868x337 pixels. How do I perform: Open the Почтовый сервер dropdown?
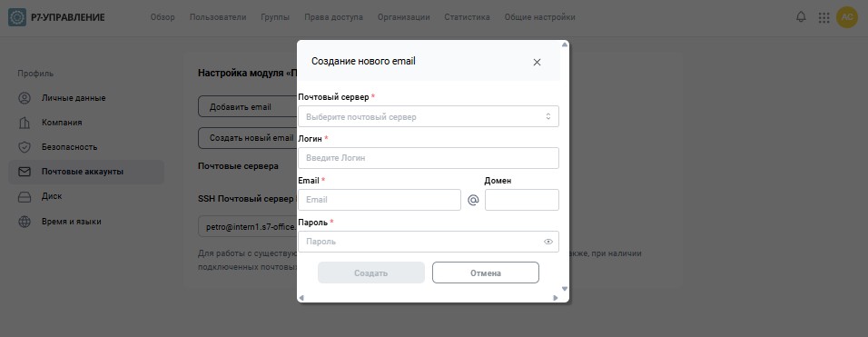(429, 117)
